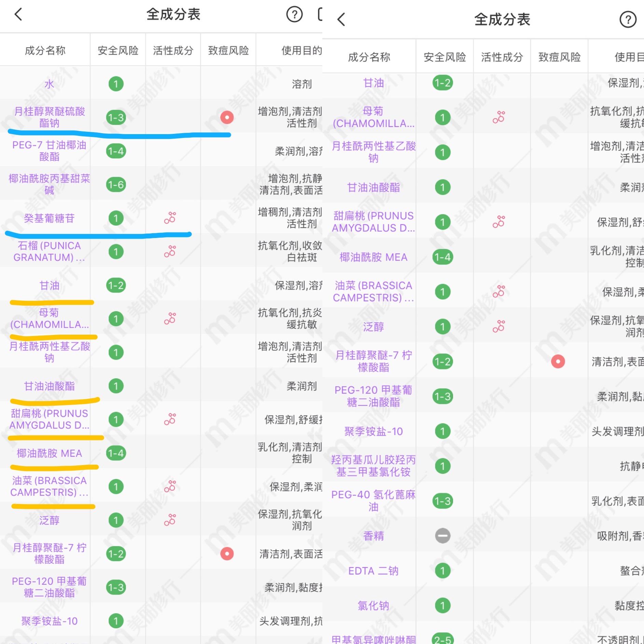Open the ingredient page for 水
Image resolution: width=644 pixels, height=644 pixels.
click(x=49, y=84)
